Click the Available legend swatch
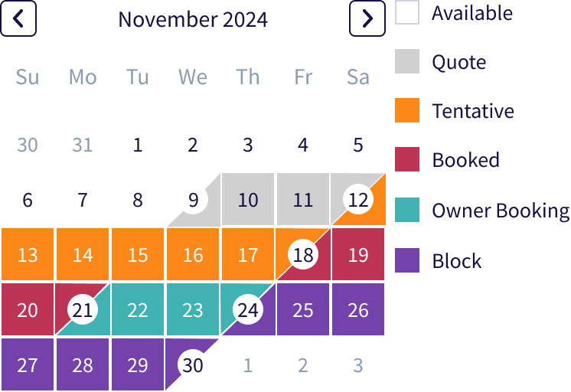 pyautogui.click(x=407, y=12)
